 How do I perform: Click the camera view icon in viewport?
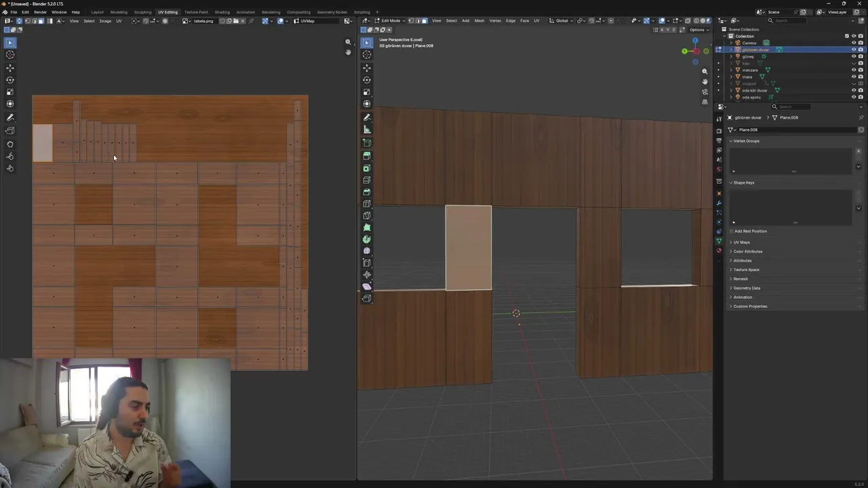[x=705, y=91]
